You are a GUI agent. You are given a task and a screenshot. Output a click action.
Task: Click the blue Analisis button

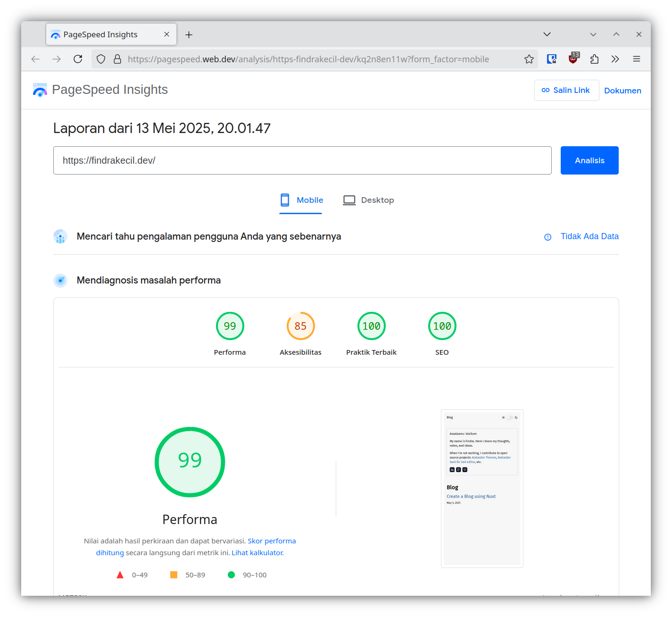(x=589, y=160)
